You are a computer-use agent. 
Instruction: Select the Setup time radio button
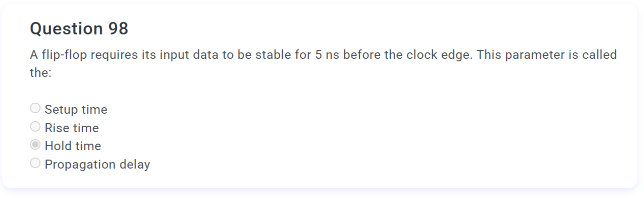coord(35,108)
